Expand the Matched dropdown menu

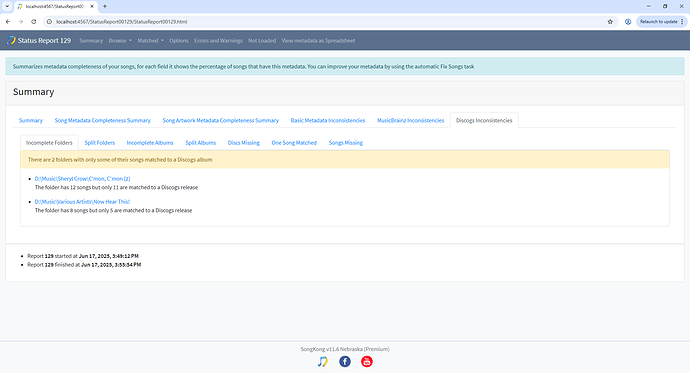coord(150,40)
